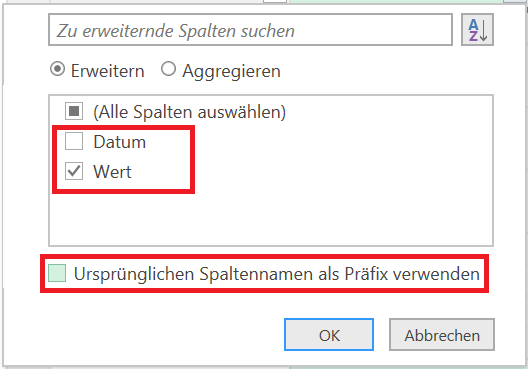Screen dimensions: 528x369
Task: Click empty space below Wert in column list
Action: pos(271,219)
